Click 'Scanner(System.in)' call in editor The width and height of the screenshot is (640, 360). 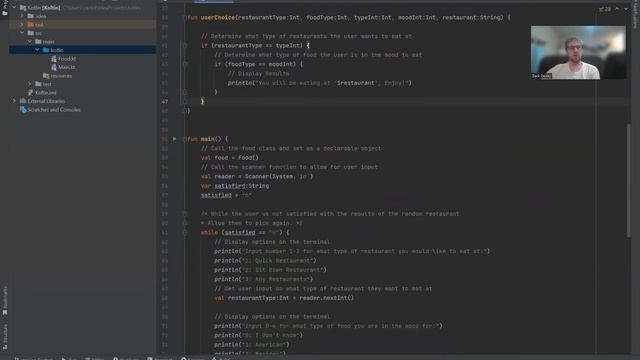pyautogui.click(x=279, y=176)
